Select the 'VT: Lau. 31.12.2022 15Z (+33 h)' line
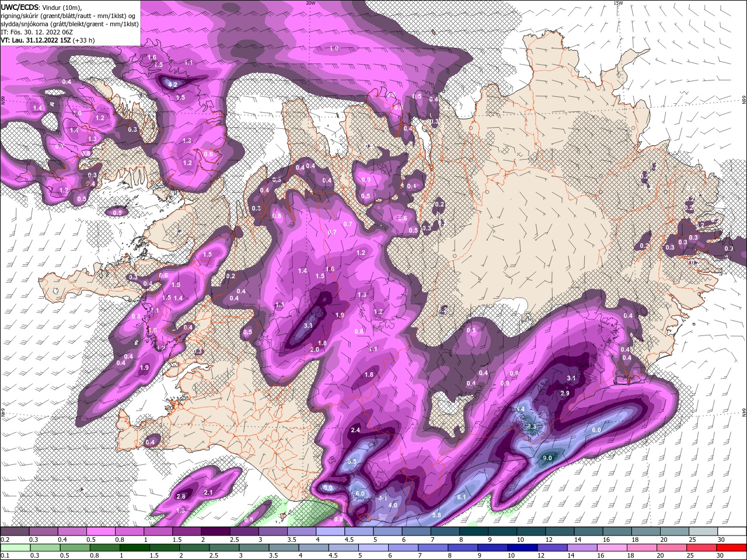 pyautogui.click(x=48, y=40)
